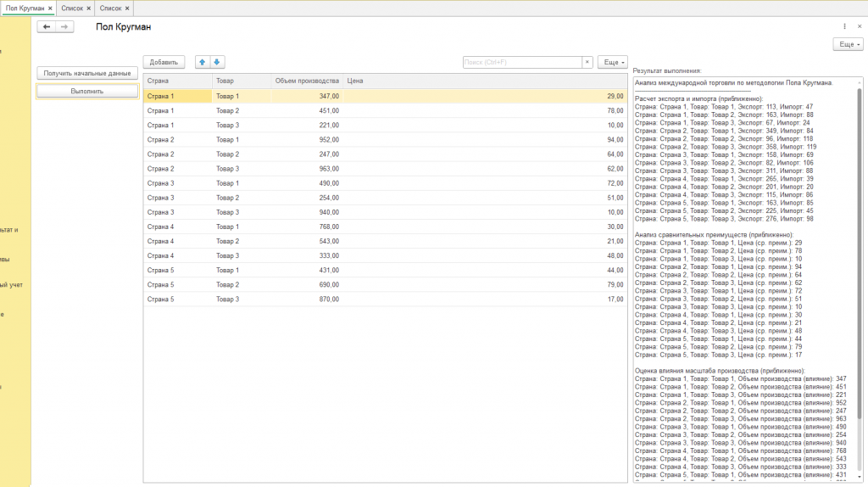Click heading Анализ сравнительных преимуществ (приближенно)
This screenshot has width=868, height=487.
tap(714, 235)
